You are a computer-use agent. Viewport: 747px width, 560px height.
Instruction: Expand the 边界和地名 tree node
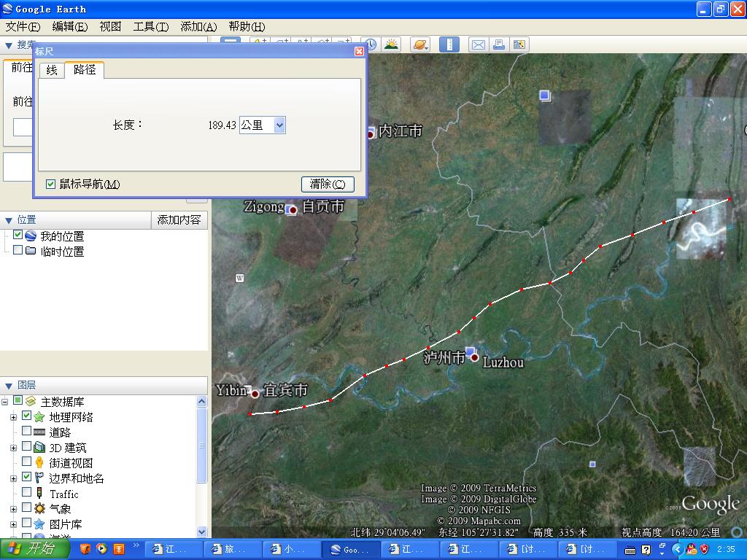tap(14, 478)
